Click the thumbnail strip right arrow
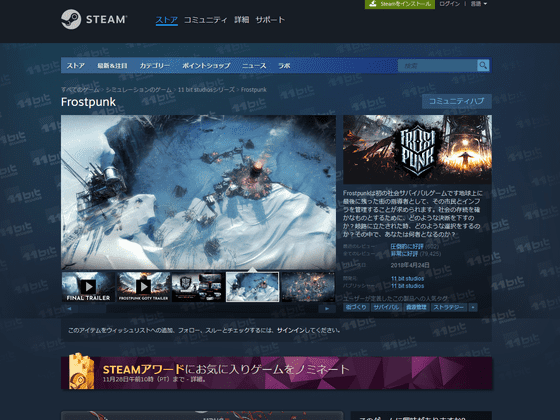The width and height of the screenshot is (560, 420). 327,309
